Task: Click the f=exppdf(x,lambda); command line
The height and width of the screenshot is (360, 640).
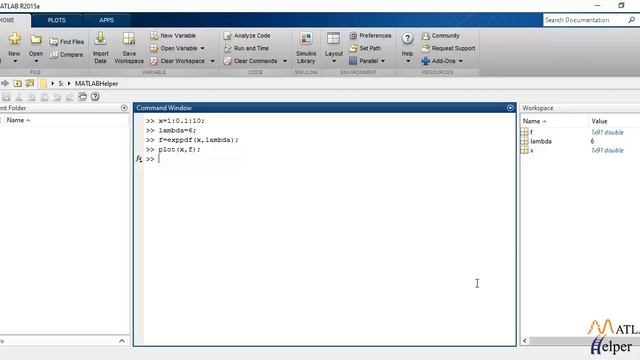Action: click(198, 140)
